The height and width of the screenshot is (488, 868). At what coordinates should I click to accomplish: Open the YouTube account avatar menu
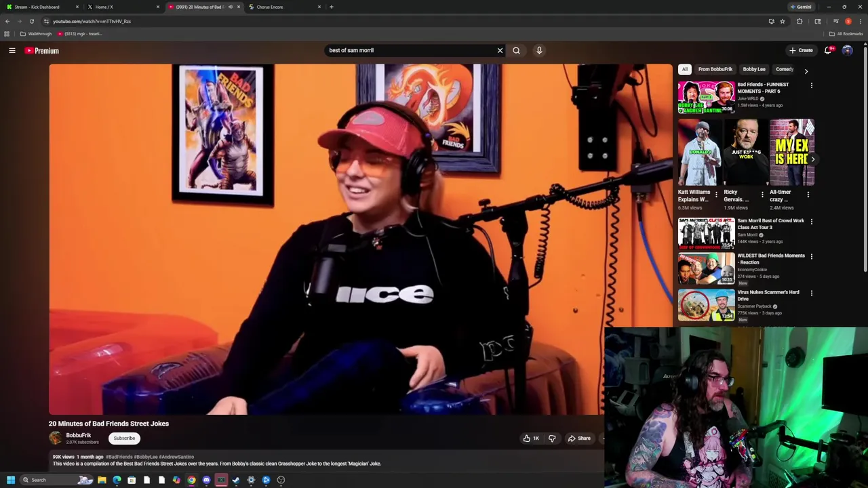pos(847,50)
